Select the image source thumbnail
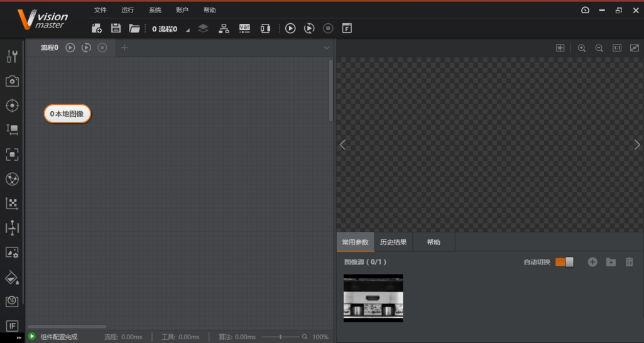This screenshot has height=343, width=644. pos(373,298)
